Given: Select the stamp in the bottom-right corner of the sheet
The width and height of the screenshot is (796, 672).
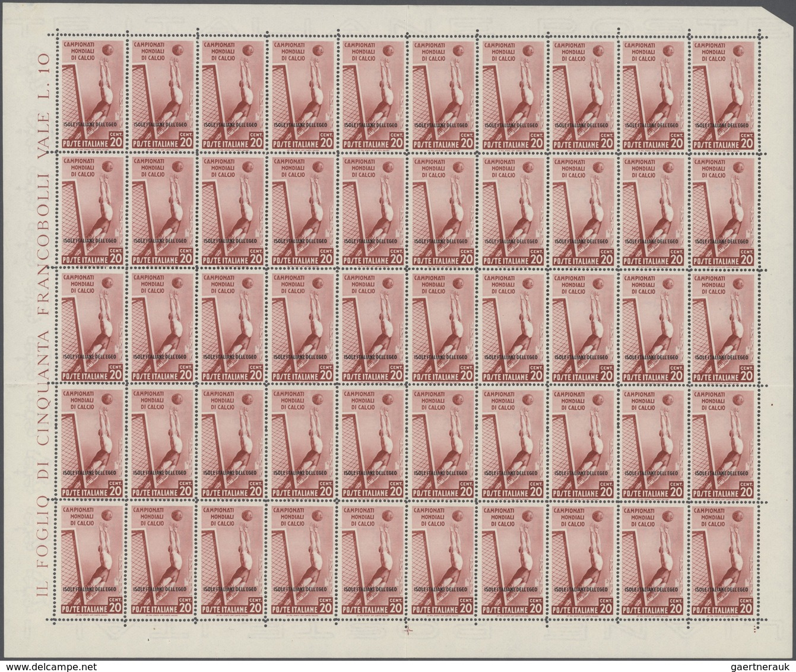Looking at the screenshot, I should point(722,560).
